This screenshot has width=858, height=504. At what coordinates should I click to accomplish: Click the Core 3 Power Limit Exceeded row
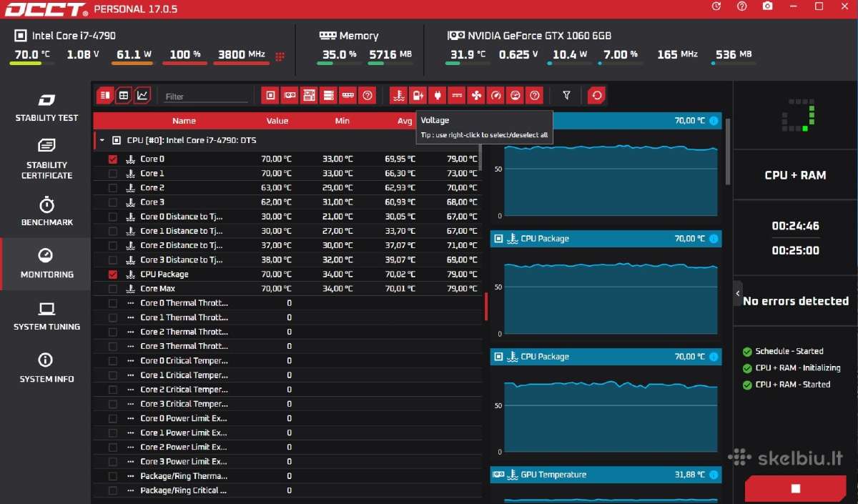click(x=287, y=461)
